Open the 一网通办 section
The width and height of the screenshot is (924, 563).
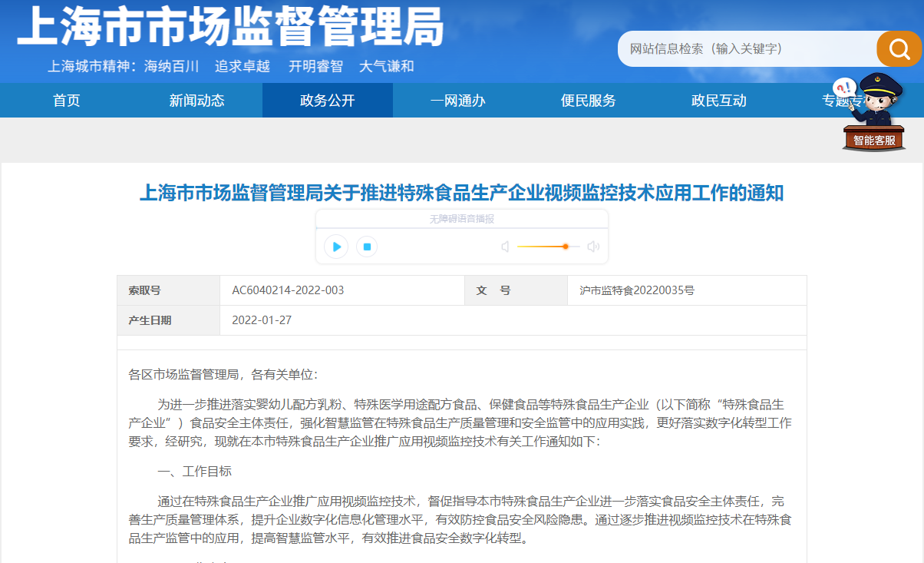coord(458,101)
